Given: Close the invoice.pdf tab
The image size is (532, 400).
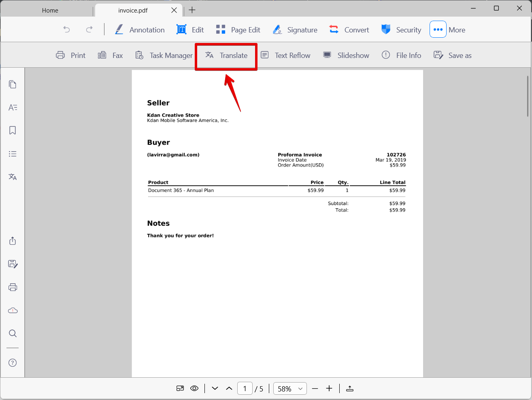Looking at the screenshot, I should coord(174,10).
